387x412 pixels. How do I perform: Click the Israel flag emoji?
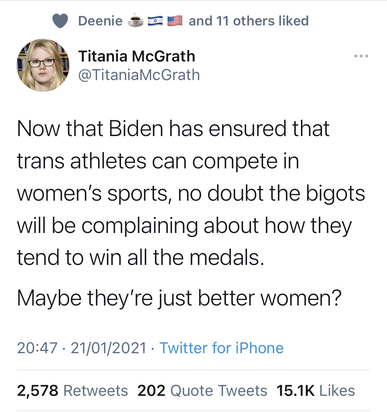click(155, 21)
